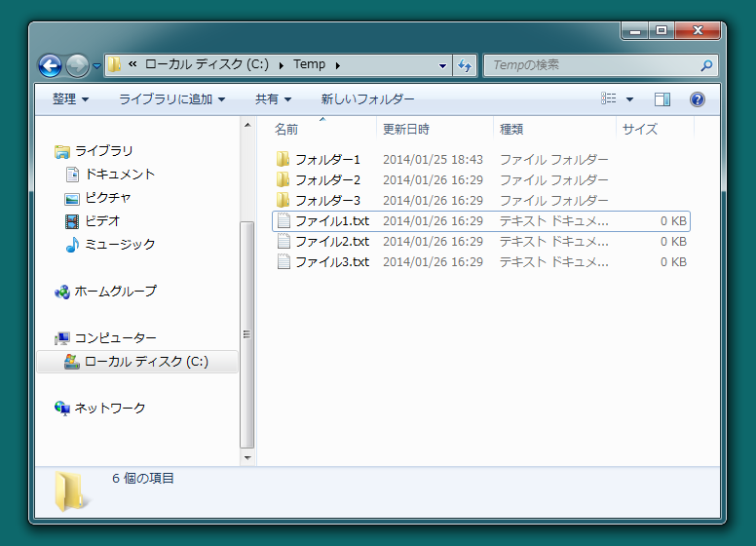Toggle the preview pane icon
The image size is (756, 546).
click(661, 99)
